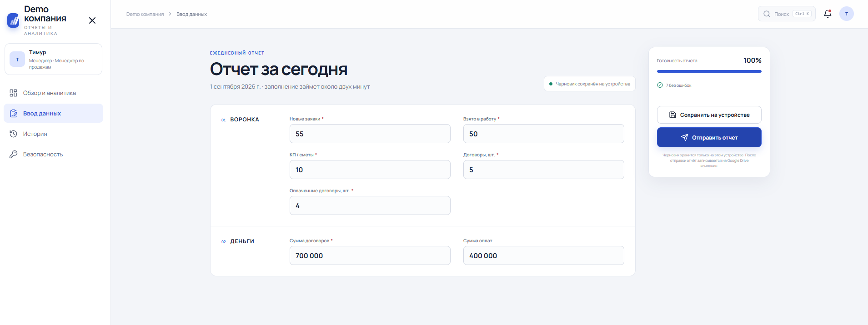The image size is (868, 325).
Task: Click the Тимур avatar in sidebar card
Action: tap(17, 59)
